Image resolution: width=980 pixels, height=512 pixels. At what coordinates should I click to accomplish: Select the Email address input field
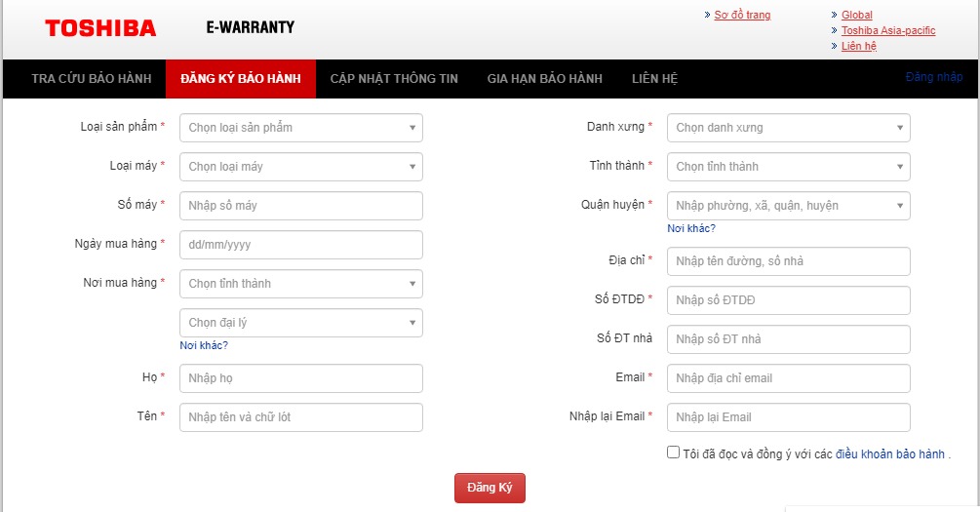788,378
